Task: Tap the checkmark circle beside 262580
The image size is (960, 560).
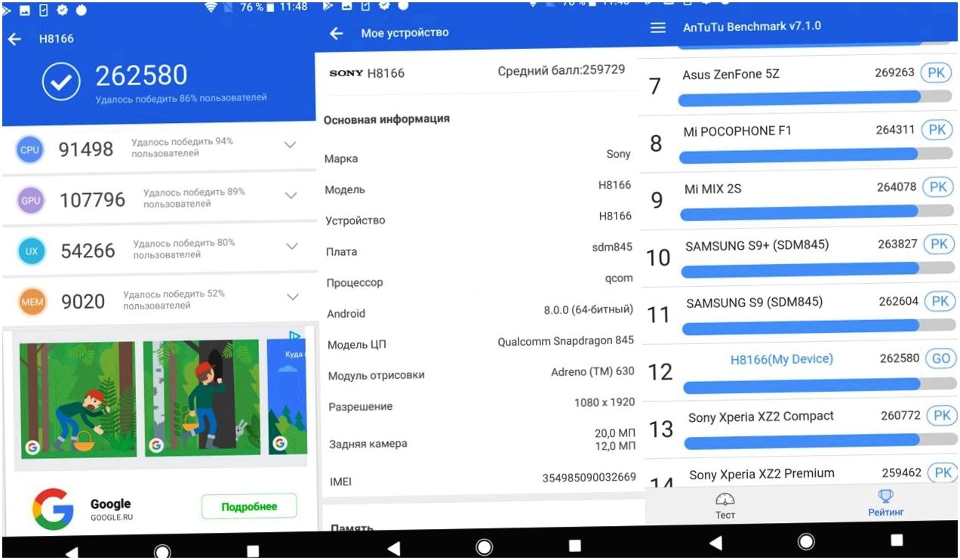Action: pos(61,82)
